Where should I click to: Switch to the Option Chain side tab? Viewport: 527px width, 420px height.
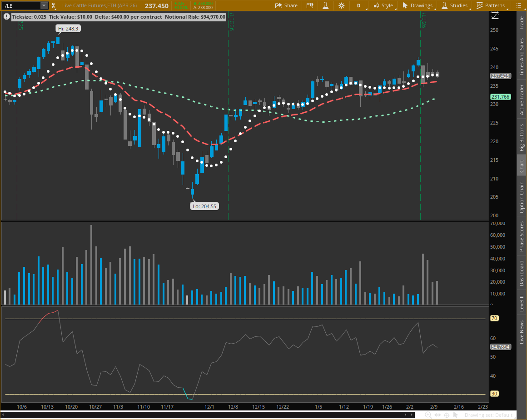click(x=522, y=197)
